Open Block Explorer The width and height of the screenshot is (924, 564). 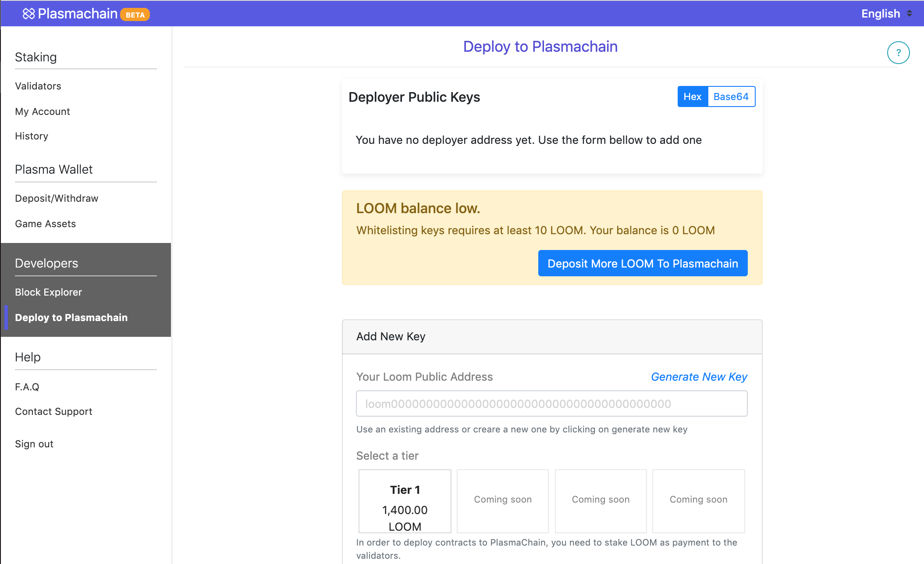(x=49, y=292)
